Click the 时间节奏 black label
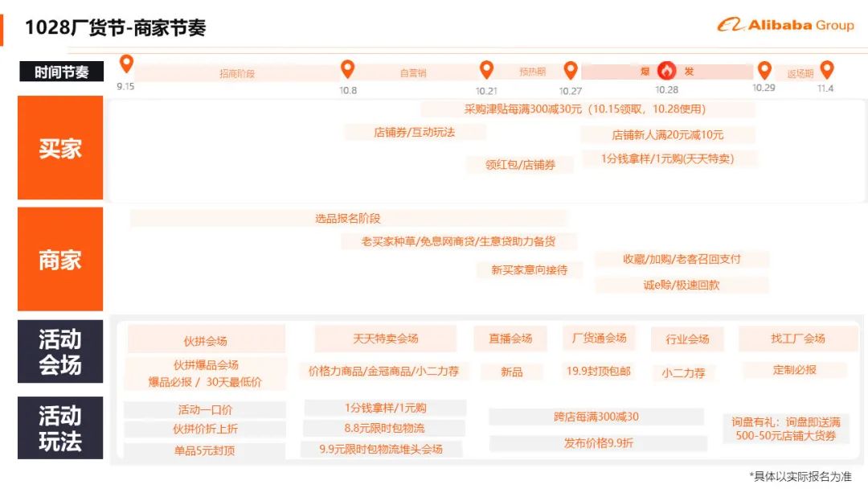Screen dimensions: 868x489 [x=60, y=72]
